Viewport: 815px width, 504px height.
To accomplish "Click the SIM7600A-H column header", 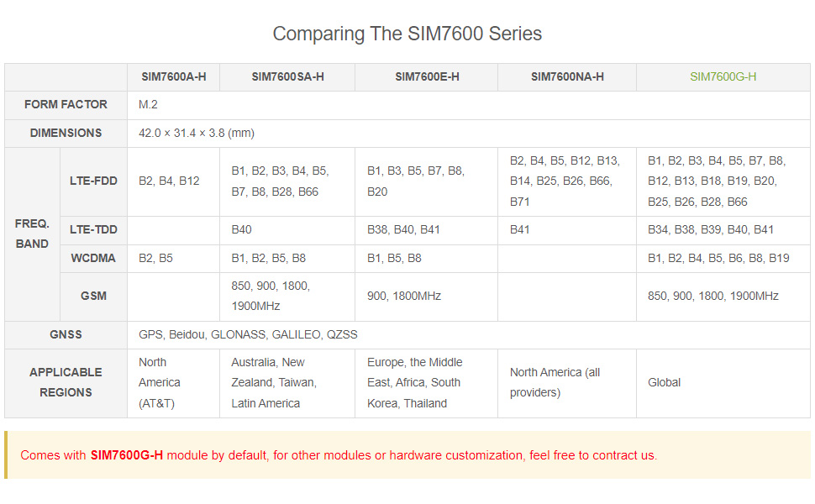I will click(174, 76).
